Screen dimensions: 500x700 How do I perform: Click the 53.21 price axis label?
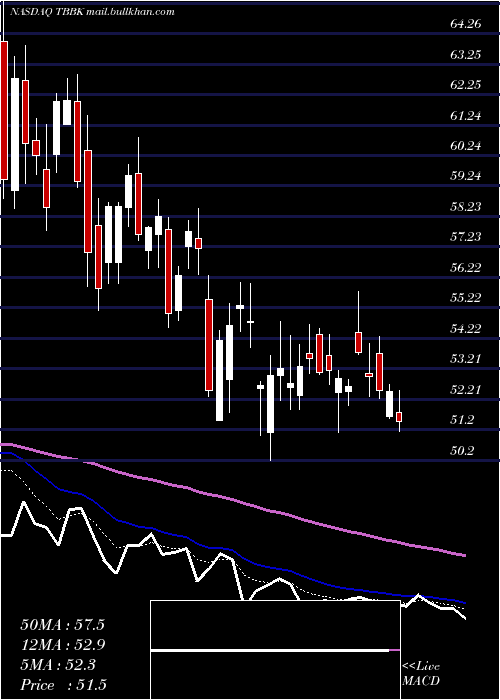(x=466, y=359)
